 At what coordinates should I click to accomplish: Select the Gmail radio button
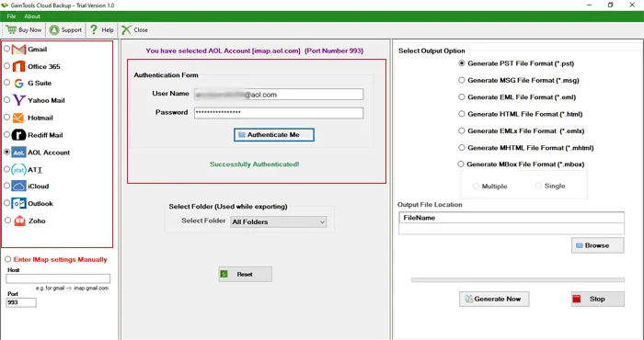[x=7, y=49]
